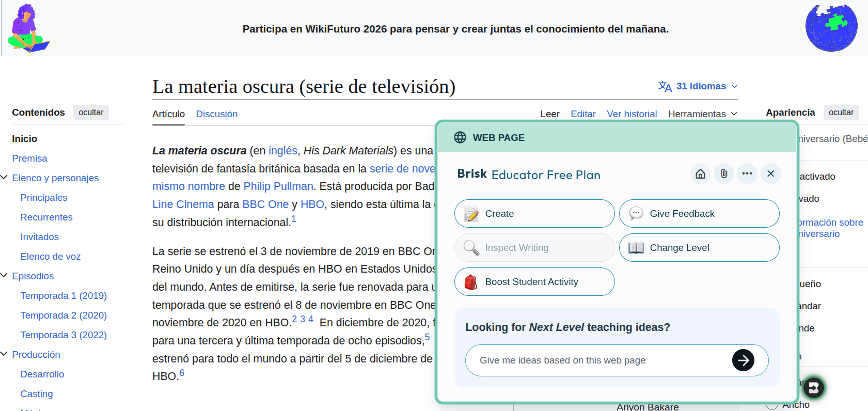
Task: Click the Wikipedia globe puzzle logo
Action: pyautogui.click(x=831, y=28)
